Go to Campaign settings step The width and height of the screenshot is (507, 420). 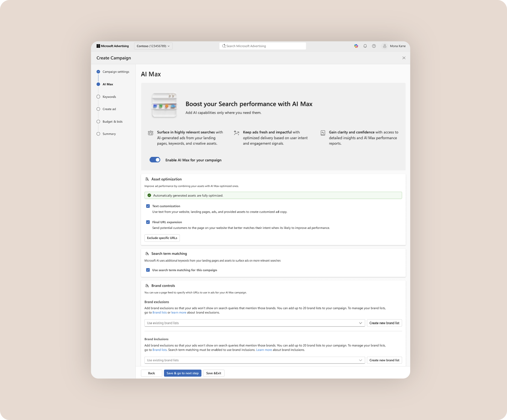point(116,72)
